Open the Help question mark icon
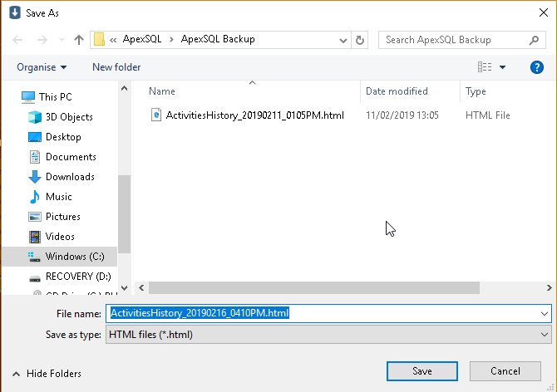Viewport: 557px width, 392px height. (x=536, y=67)
